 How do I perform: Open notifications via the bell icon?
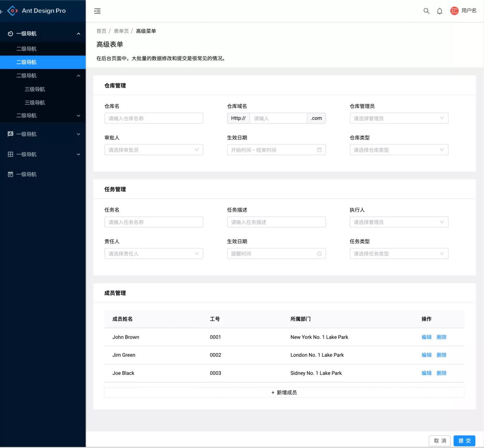439,11
